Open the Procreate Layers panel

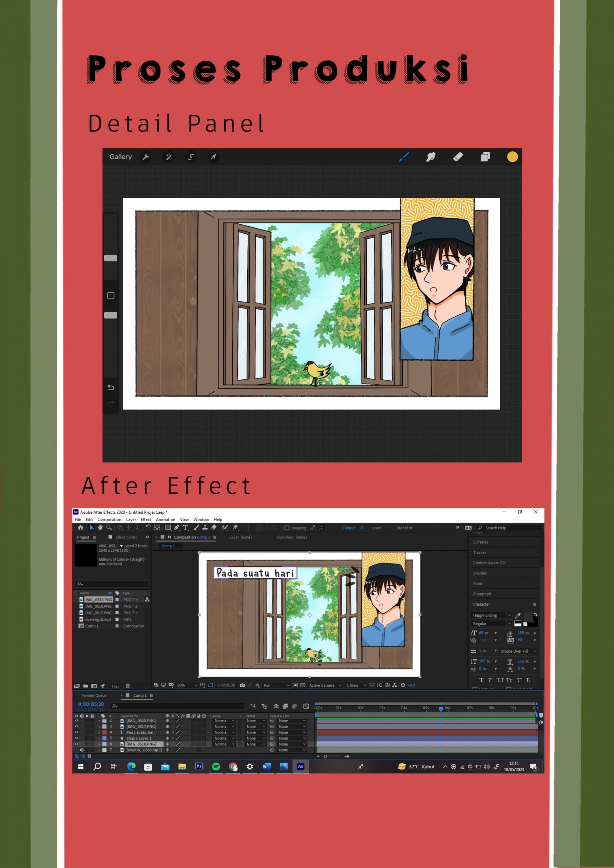[485, 157]
